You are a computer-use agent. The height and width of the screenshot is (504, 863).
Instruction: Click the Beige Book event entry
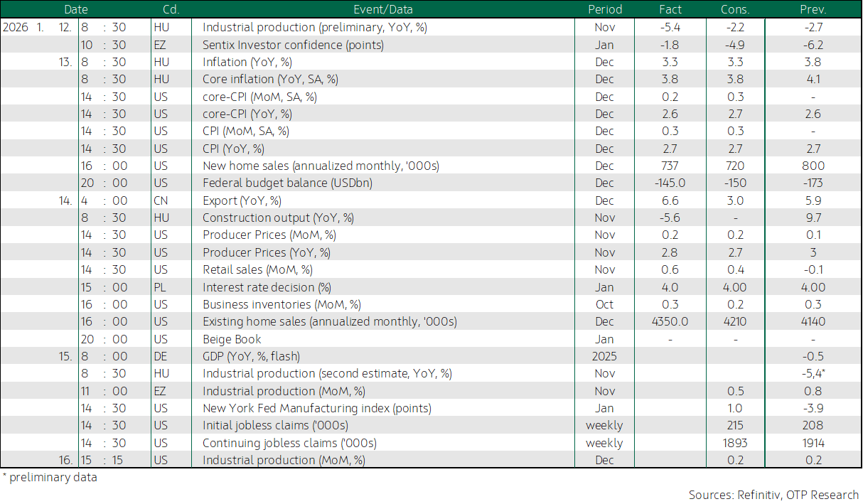click(232, 339)
